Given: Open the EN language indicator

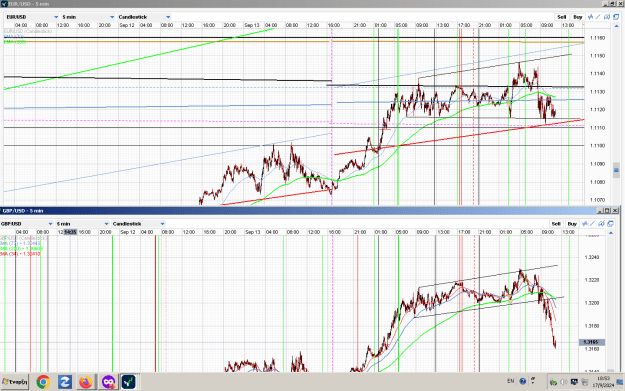Looking at the screenshot, I should [511, 381].
